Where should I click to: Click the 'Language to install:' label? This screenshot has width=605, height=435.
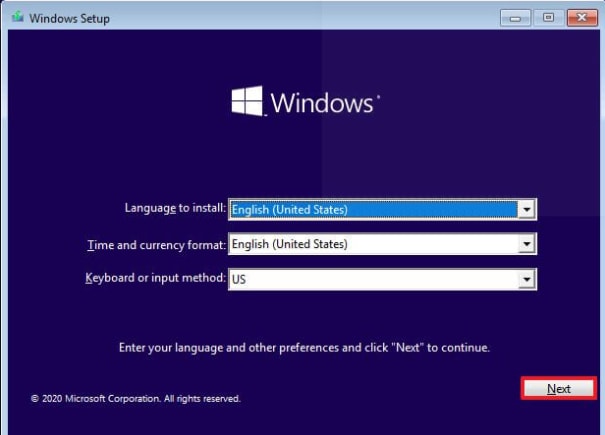[175, 208]
